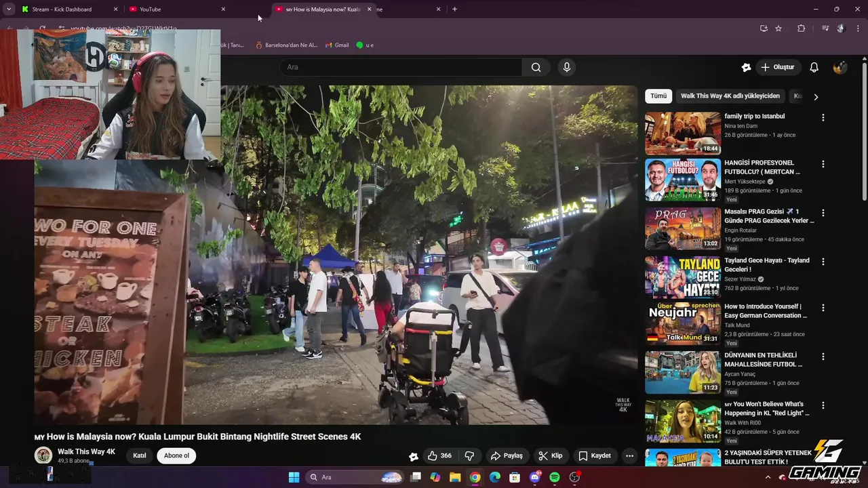868x488 pixels.
Task: Open the account avatar menu on YouTube
Action: [x=840, y=67]
